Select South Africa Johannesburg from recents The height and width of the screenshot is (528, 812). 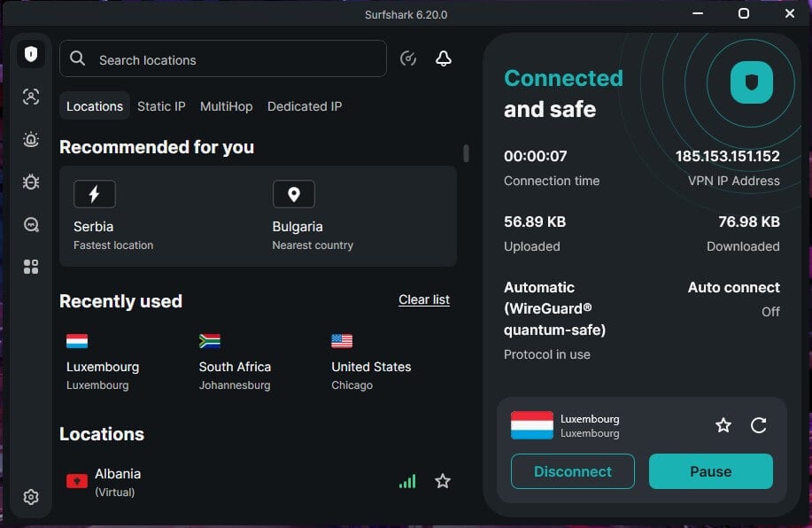tap(236, 362)
